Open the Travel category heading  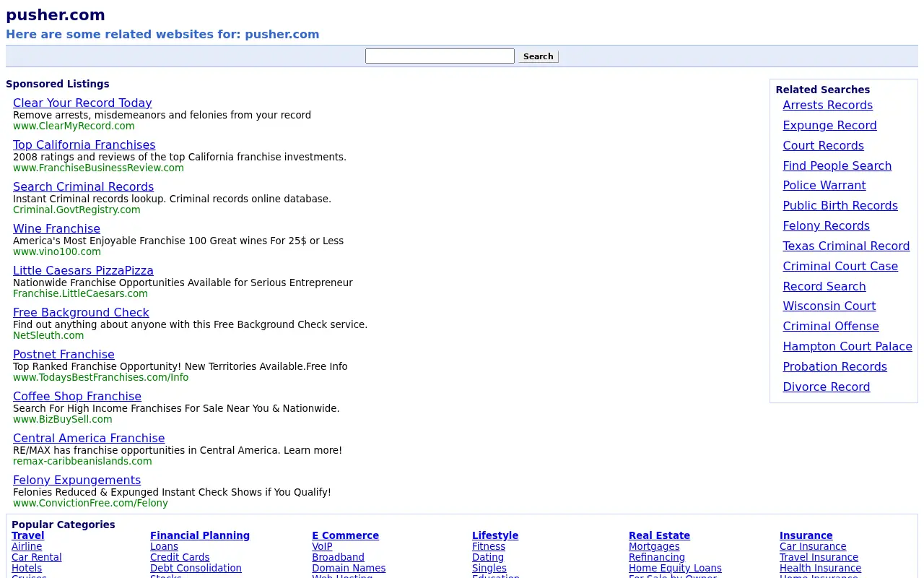point(28,535)
